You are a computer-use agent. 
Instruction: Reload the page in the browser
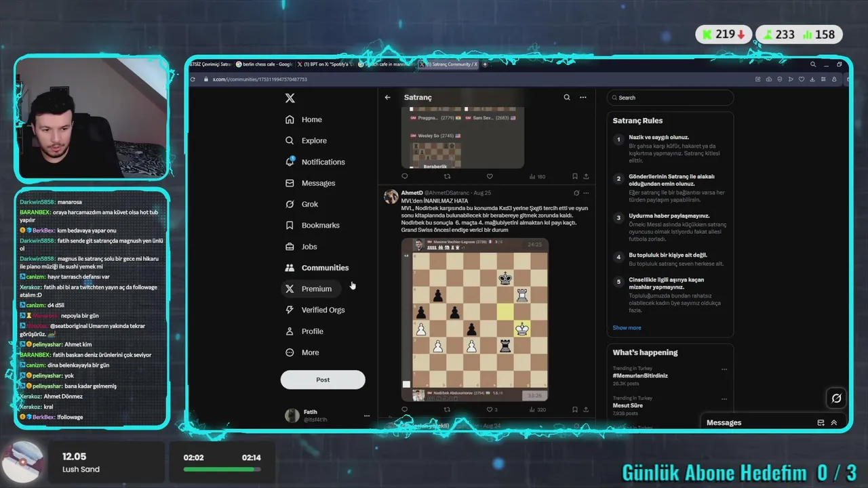193,79
